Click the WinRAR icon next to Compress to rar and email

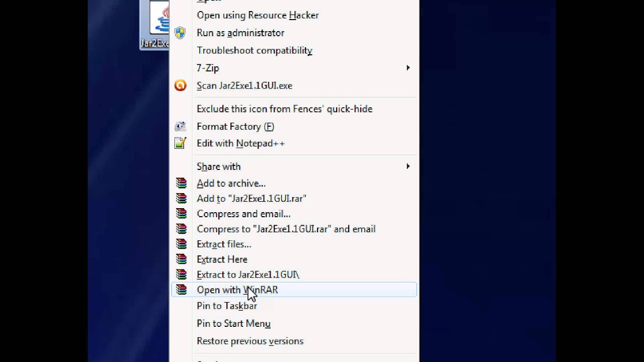coord(181,229)
